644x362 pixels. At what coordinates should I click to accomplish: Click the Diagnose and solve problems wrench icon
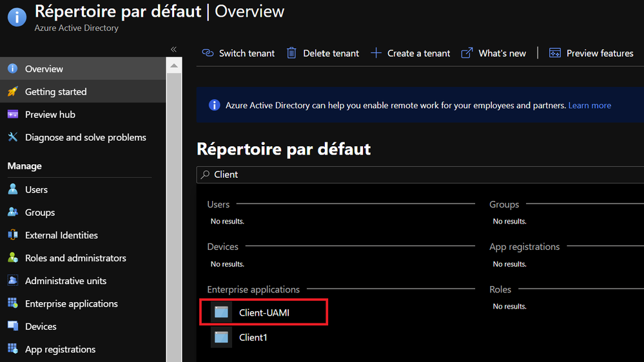point(13,137)
